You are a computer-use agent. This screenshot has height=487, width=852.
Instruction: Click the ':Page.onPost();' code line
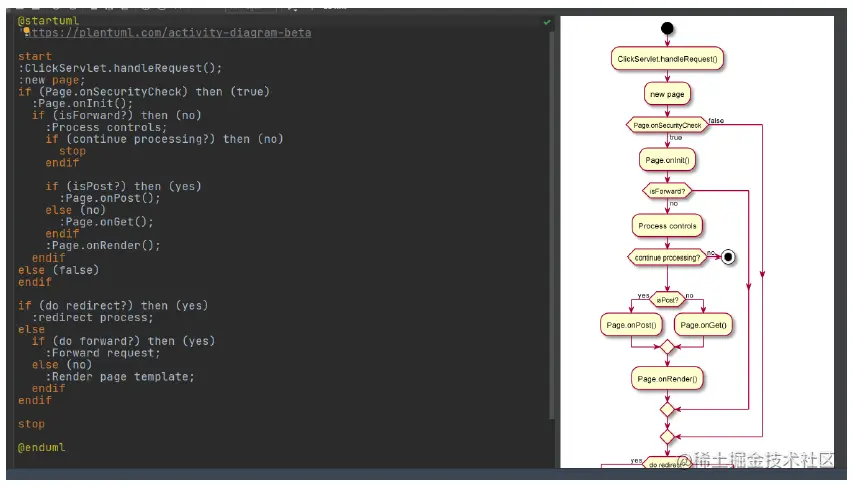tap(110, 198)
